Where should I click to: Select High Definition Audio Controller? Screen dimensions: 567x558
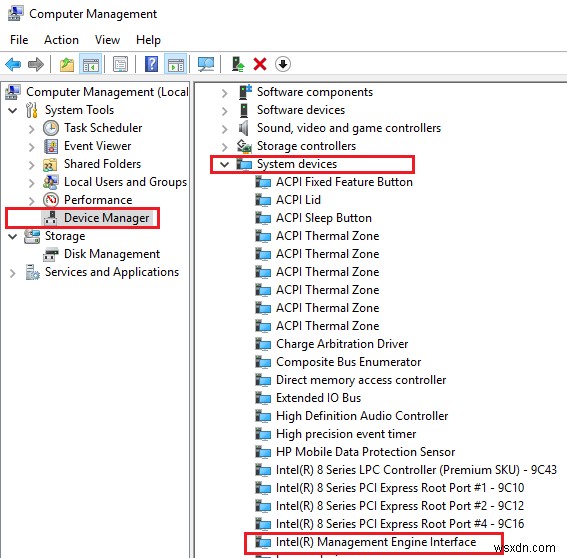362,416
